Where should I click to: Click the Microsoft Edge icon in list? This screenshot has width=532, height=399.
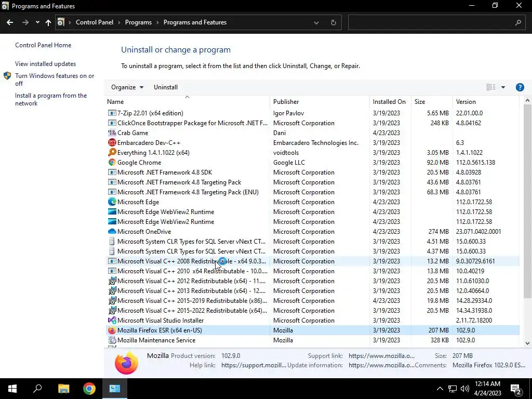pyautogui.click(x=112, y=202)
